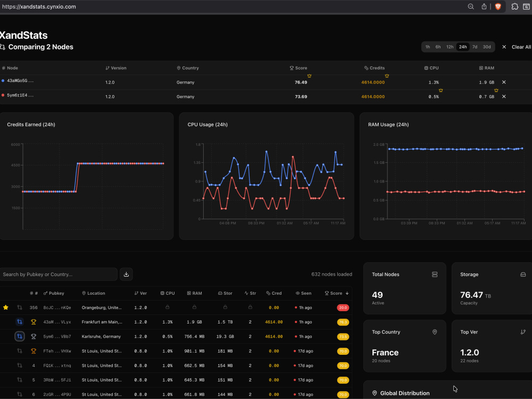Click the drive icon on Storage card
The image size is (532, 399).
coord(523,275)
